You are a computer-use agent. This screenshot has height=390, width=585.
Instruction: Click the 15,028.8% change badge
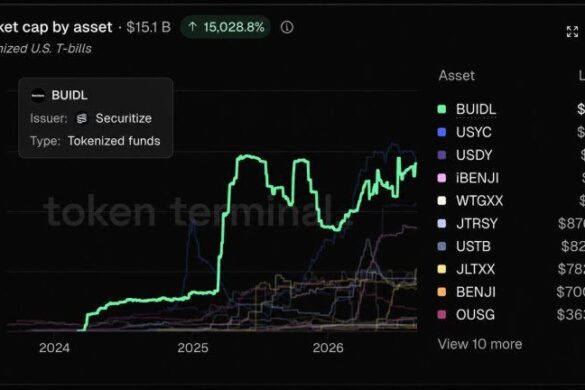click(x=225, y=27)
